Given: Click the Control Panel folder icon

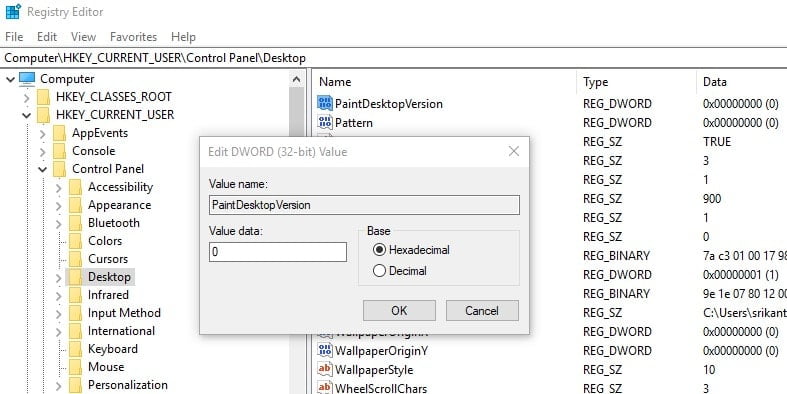Looking at the screenshot, I should click(60, 169).
